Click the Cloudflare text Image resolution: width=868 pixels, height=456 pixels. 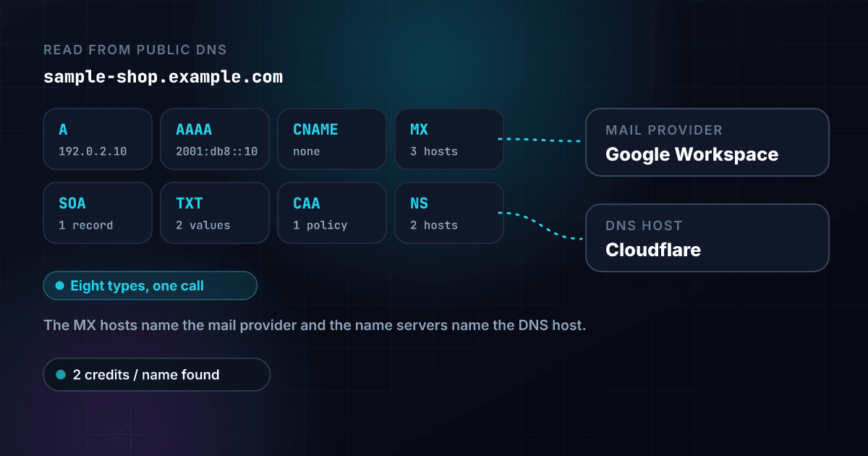tap(653, 250)
